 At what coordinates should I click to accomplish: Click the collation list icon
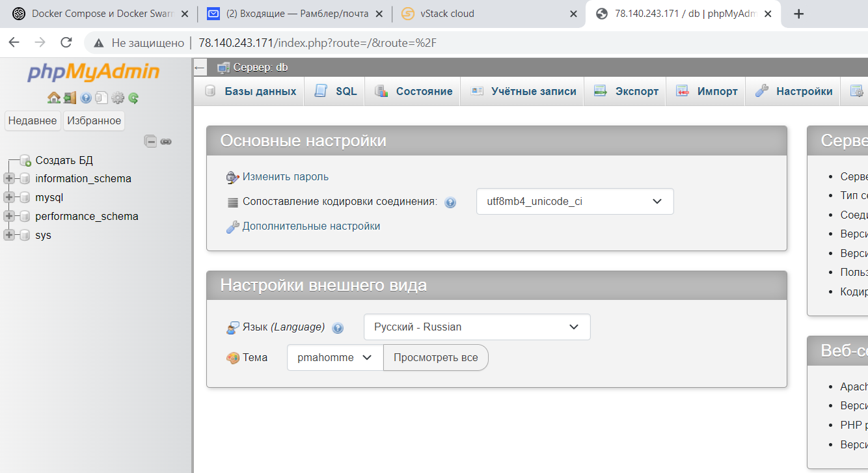232,202
